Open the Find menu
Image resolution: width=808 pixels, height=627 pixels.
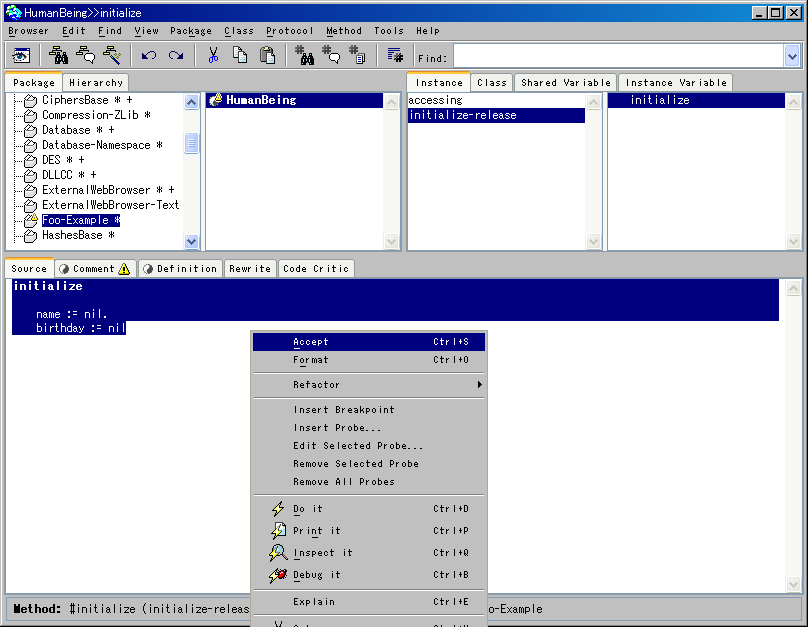(110, 31)
